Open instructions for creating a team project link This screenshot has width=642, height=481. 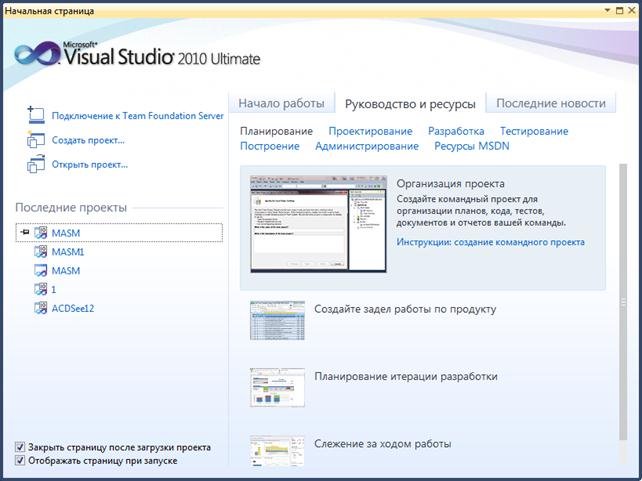[x=490, y=242]
